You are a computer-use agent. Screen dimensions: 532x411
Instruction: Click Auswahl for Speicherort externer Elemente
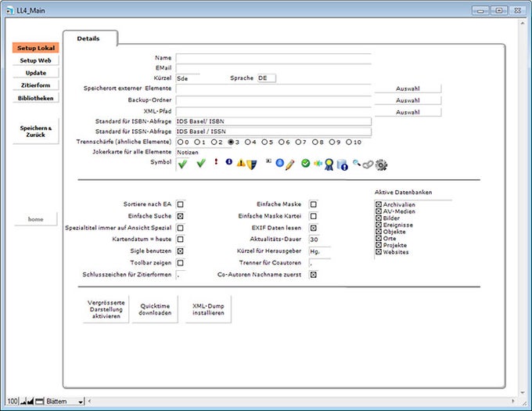point(408,88)
